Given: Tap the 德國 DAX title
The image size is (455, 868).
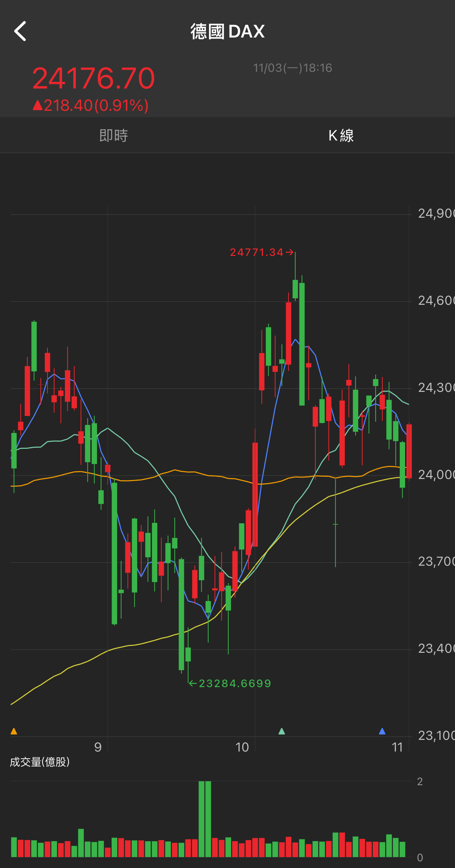Looking at the screenshot, I should click(x=227, y=32).
